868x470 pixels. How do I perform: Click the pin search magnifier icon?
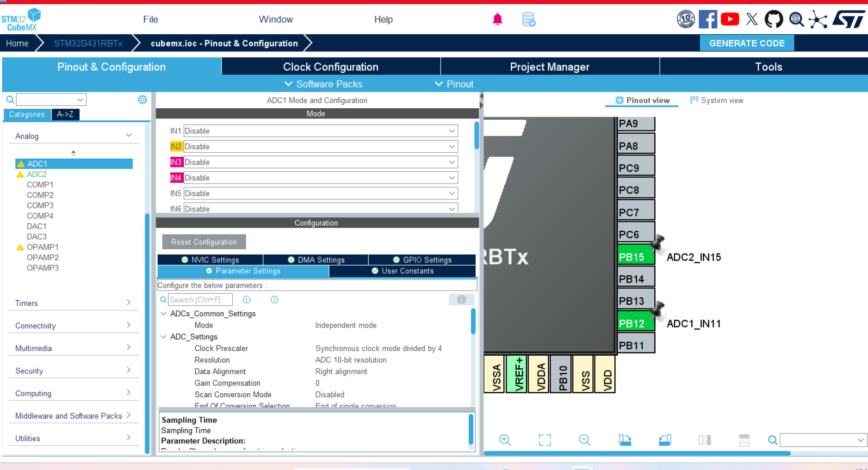[773, 440]
